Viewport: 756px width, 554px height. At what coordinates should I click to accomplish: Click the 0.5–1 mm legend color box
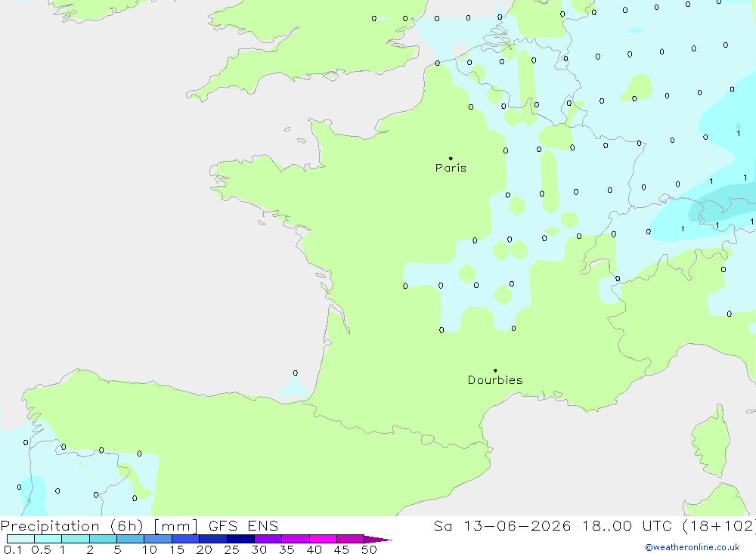tap(48, 539)
